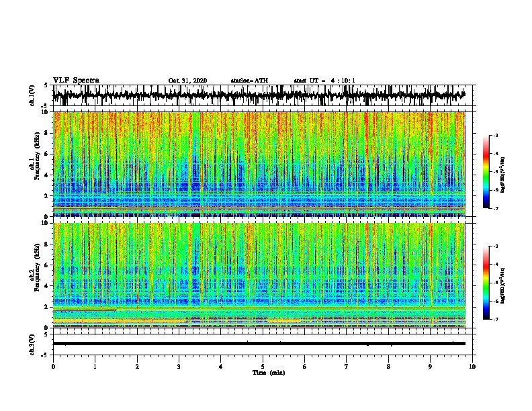This screenshot has height=411, width=532.
Task: Click the "ch.2 Frequency (kHz)" axis label
Action: 35,267
